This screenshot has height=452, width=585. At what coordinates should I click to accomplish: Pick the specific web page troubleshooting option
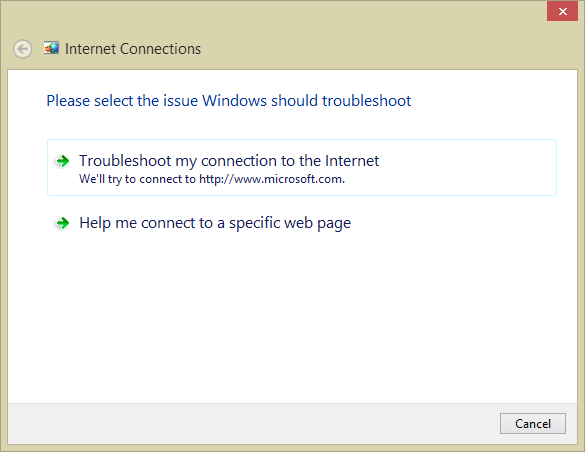coord(215,223)
